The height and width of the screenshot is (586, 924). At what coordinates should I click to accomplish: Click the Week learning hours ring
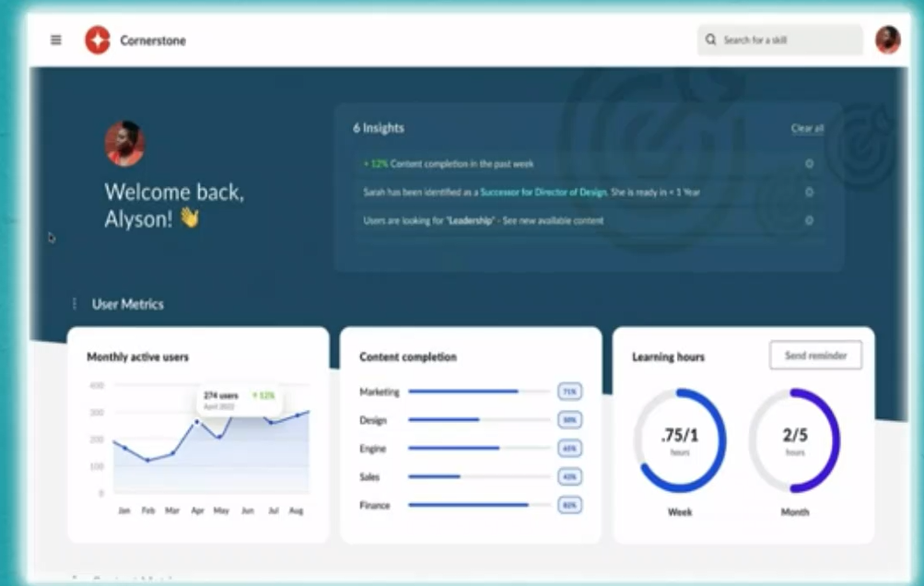(x=680, y=439)
